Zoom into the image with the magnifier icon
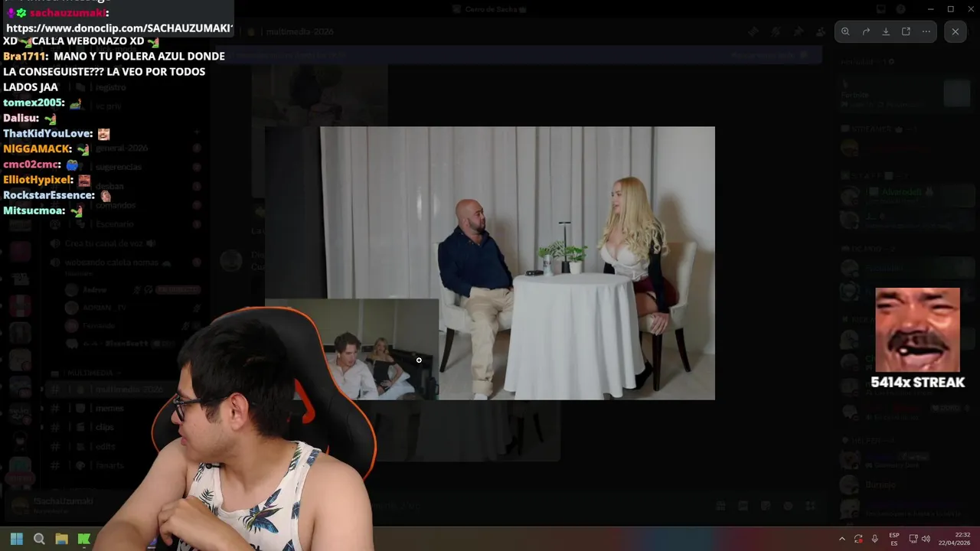 [x=845, y=31]
